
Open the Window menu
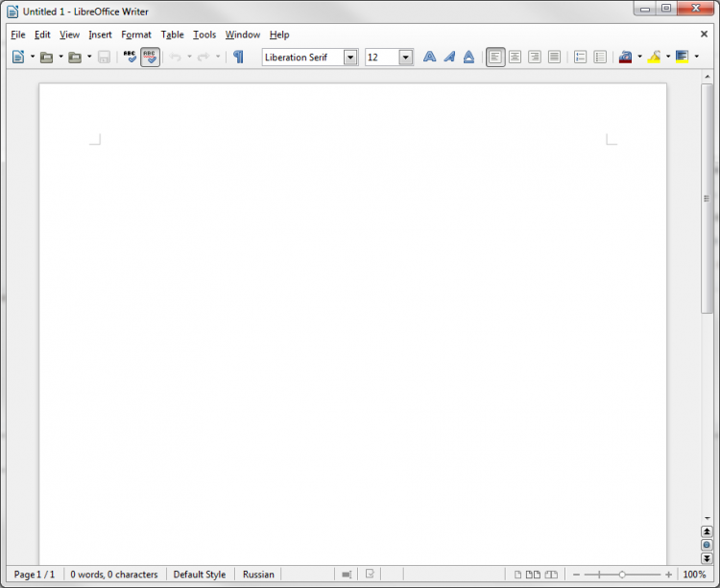(243, 35)
